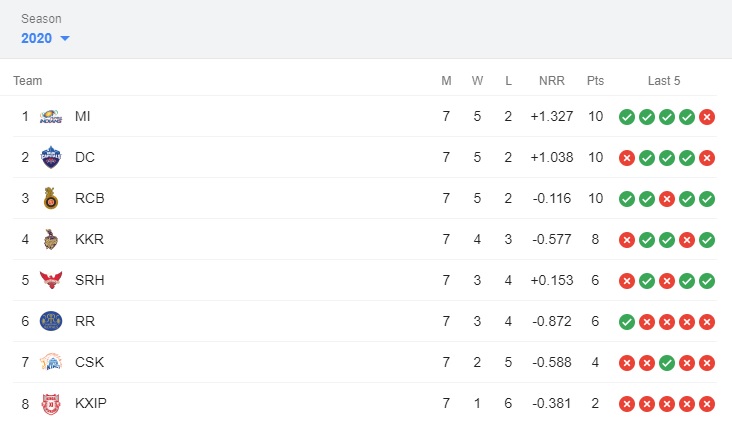Click CSK's green win icon in Last 5
This screenshot has height=427, width=732.
coord(667,363)
